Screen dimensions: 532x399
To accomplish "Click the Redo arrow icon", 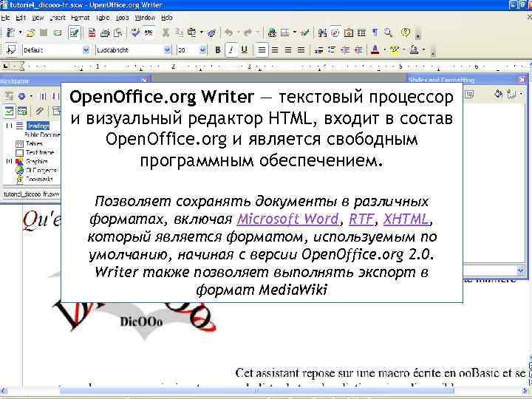I will [248, 33].
